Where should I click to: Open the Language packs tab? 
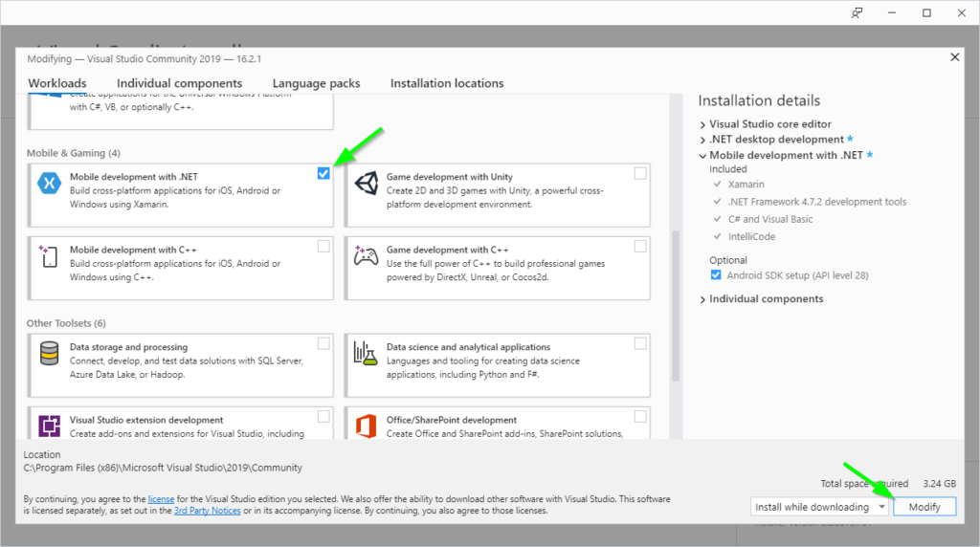tap(316, 83)
